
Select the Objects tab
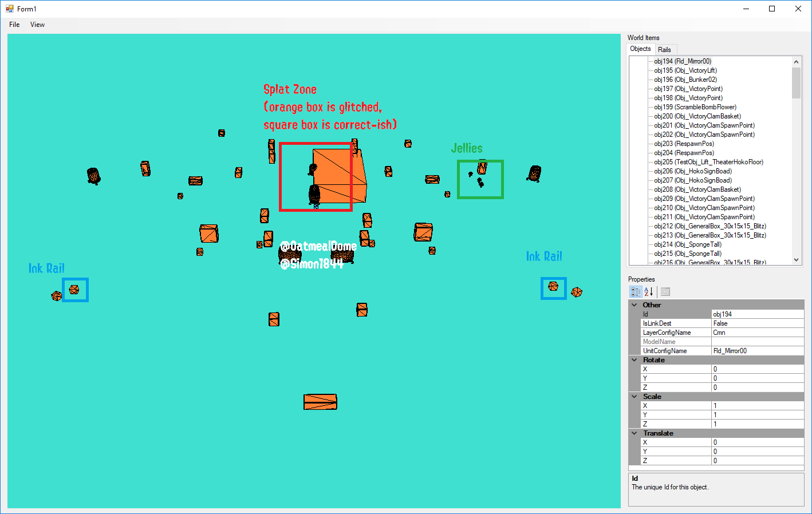[x=640, y=49]
